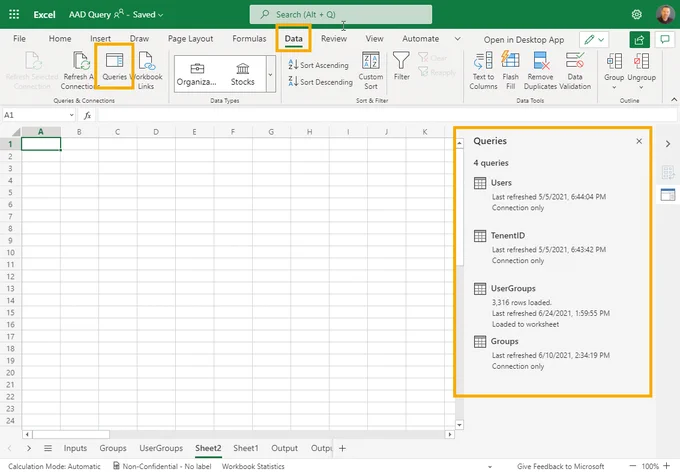The height and width of the screenshot is (472, 680).
Task: Click the green Share button
Action: click(639, 39)
